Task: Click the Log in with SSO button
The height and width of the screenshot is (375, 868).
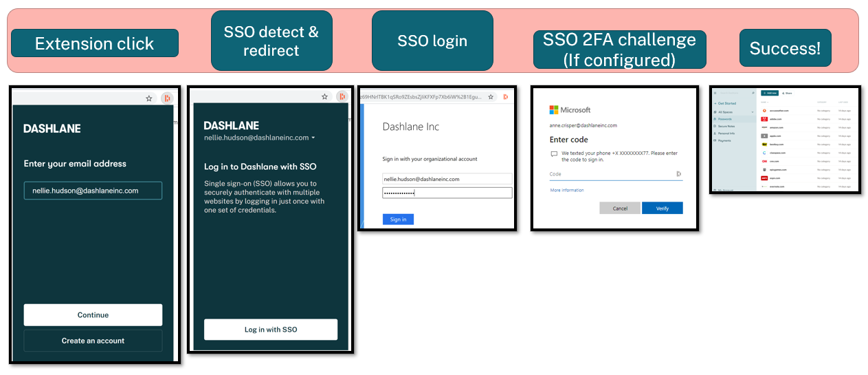Action: click(271, 330)
